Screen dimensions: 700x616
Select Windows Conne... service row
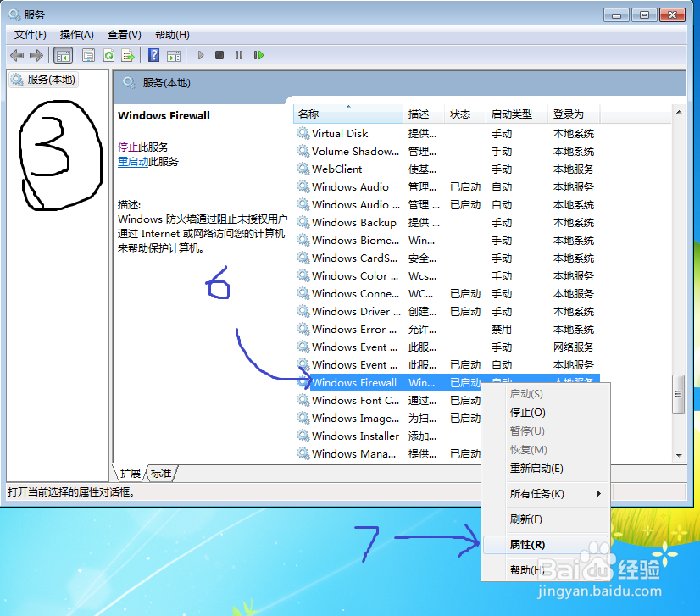(x=447, y=294)
